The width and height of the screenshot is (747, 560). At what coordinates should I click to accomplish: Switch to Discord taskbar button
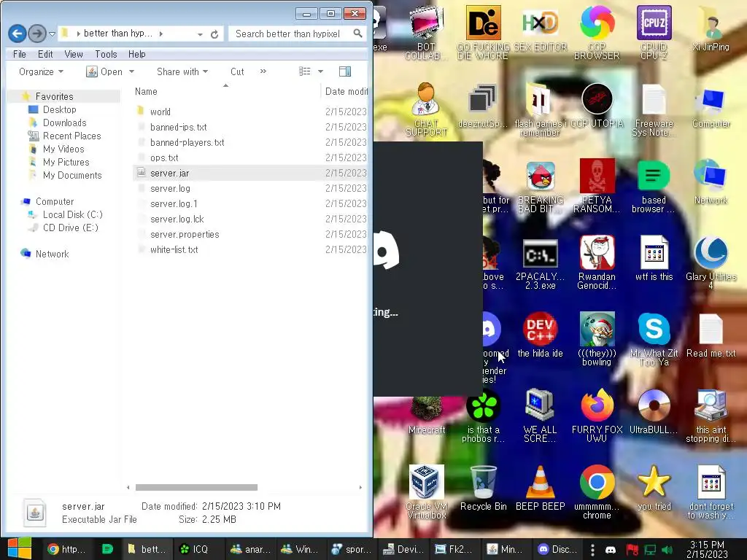coord(557,549)
